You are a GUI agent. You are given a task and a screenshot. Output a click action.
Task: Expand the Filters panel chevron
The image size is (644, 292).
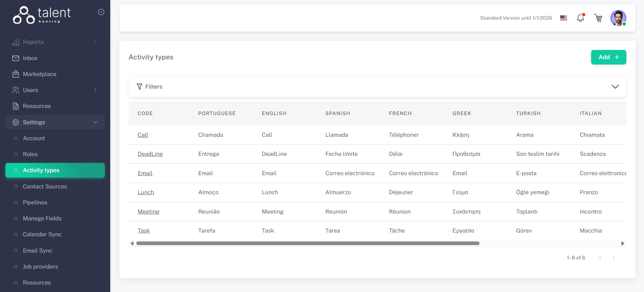coord(615,87)
